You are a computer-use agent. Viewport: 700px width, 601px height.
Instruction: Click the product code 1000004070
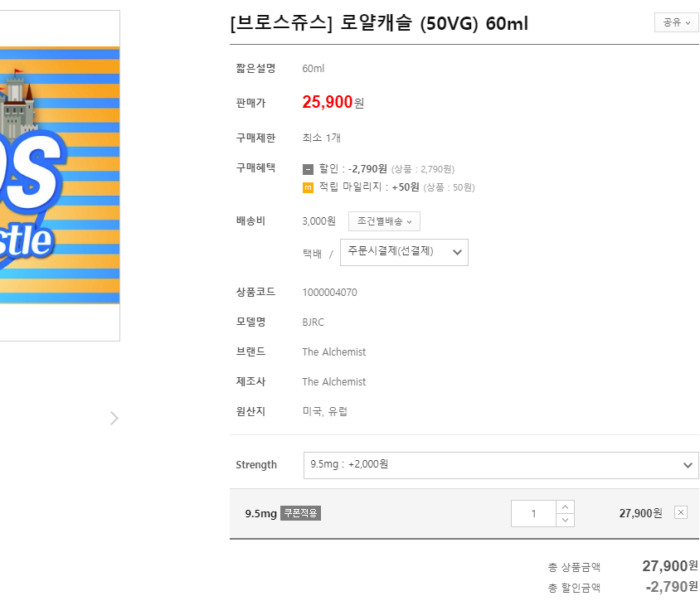click(329, 293)
